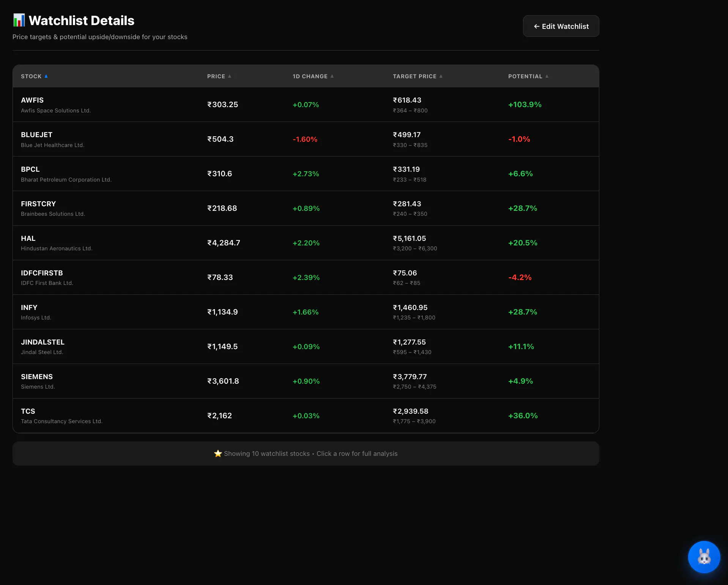Click the Tata Consultancy Services Ltd. name
This screenshot has height=585, width=728.
click(x=62, y=421)
